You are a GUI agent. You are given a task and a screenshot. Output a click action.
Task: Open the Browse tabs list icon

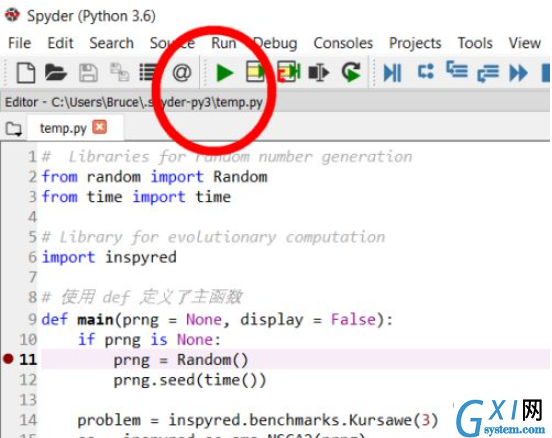[149, 73]
